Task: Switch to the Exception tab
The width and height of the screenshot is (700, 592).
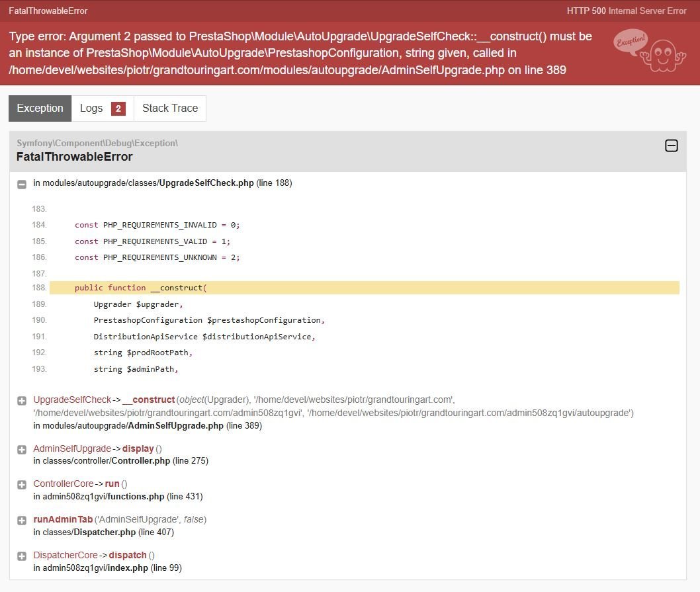Action: click(x=40, y=108)
